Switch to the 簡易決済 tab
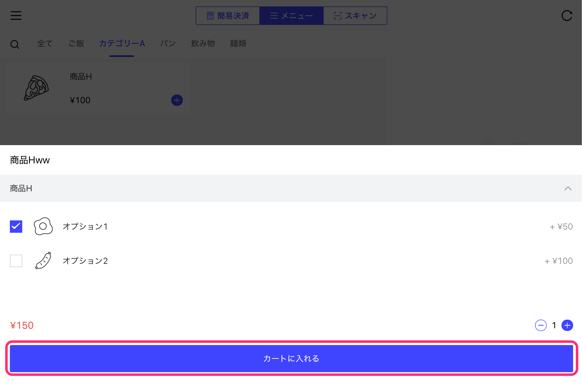Image resolution: width=582 pixels, height=387 pixels. point(228,16)
